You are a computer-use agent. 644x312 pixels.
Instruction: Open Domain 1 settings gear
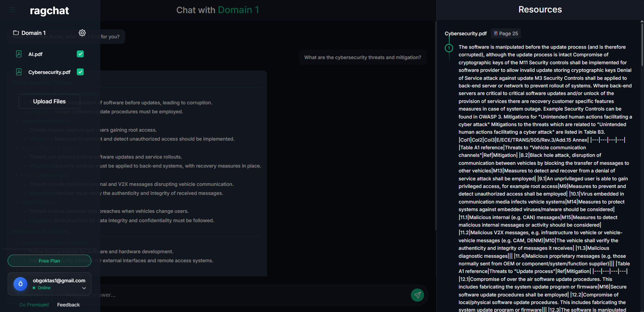tap(82, 33)
